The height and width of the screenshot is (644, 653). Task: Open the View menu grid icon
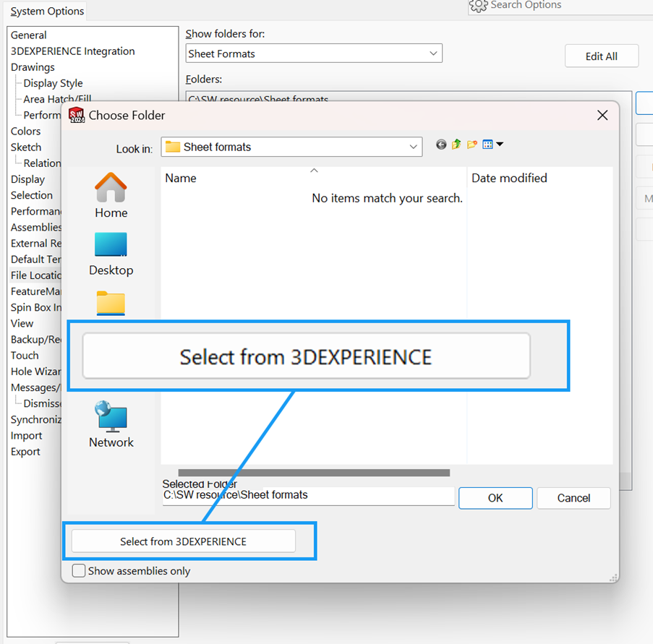(x=487, y=145)
